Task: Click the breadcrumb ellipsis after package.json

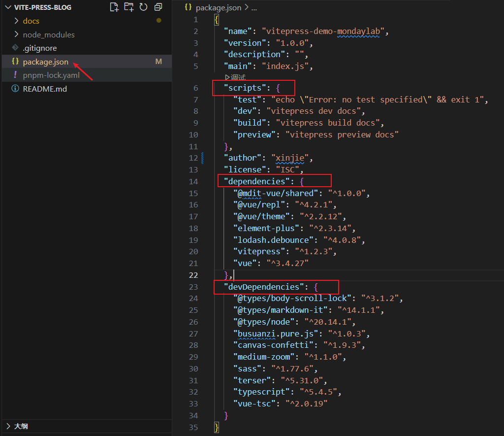Action: [254, 8]
